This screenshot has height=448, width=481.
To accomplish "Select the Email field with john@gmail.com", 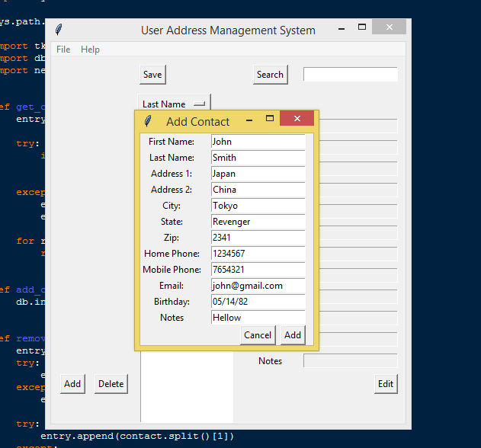I will coord(258,286).
